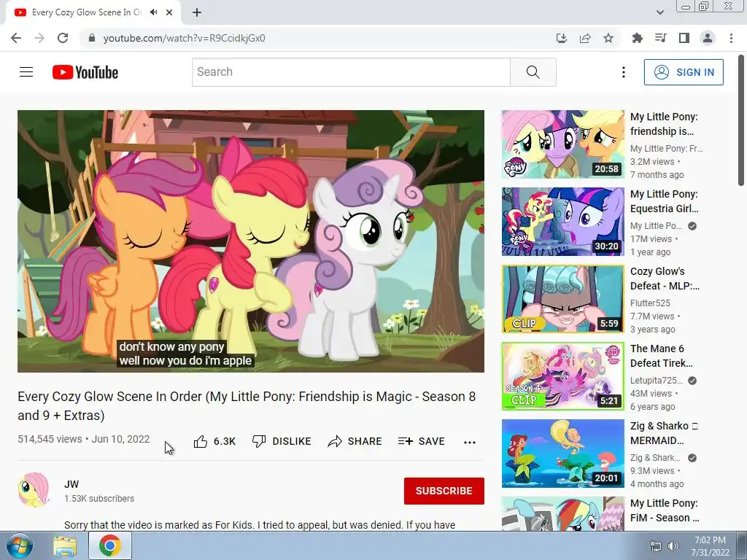Open the JW channel avatar
The width and height of the screenshot is (747, 560).
click(34, 490)
